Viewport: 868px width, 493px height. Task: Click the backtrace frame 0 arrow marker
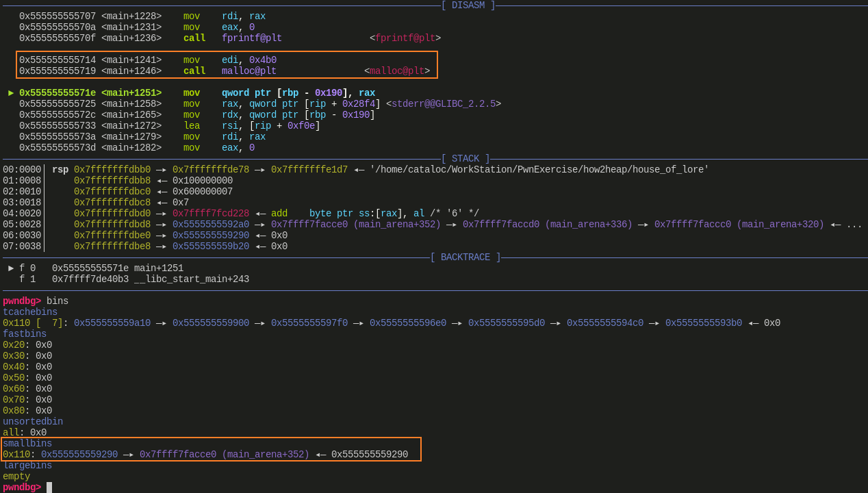(11, 268)
